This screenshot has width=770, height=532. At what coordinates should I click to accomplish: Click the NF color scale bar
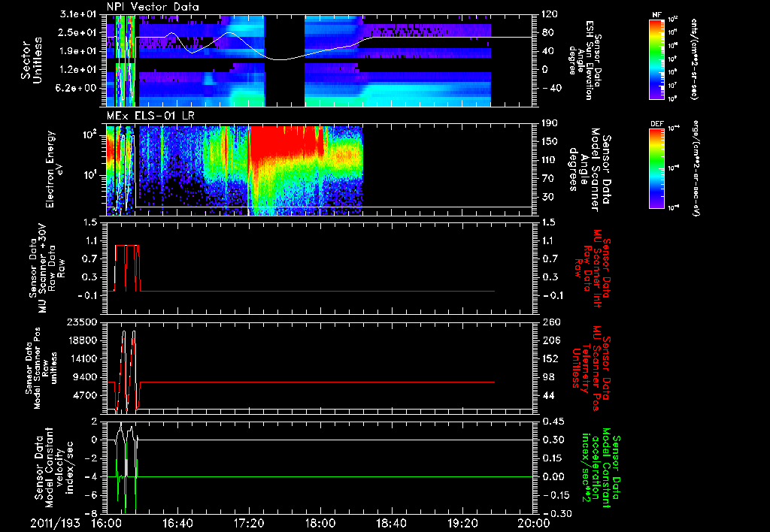[x=656, y=59]
